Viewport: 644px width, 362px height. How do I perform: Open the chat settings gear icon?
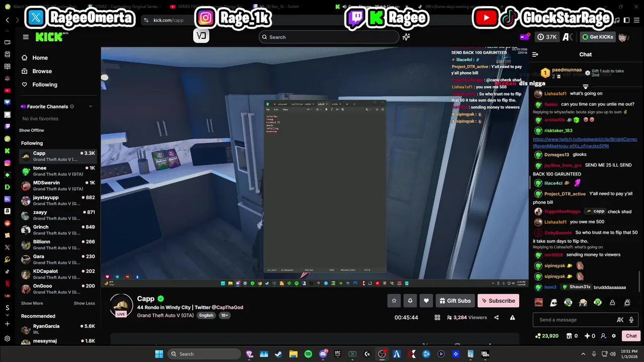[x=614, y=336]
